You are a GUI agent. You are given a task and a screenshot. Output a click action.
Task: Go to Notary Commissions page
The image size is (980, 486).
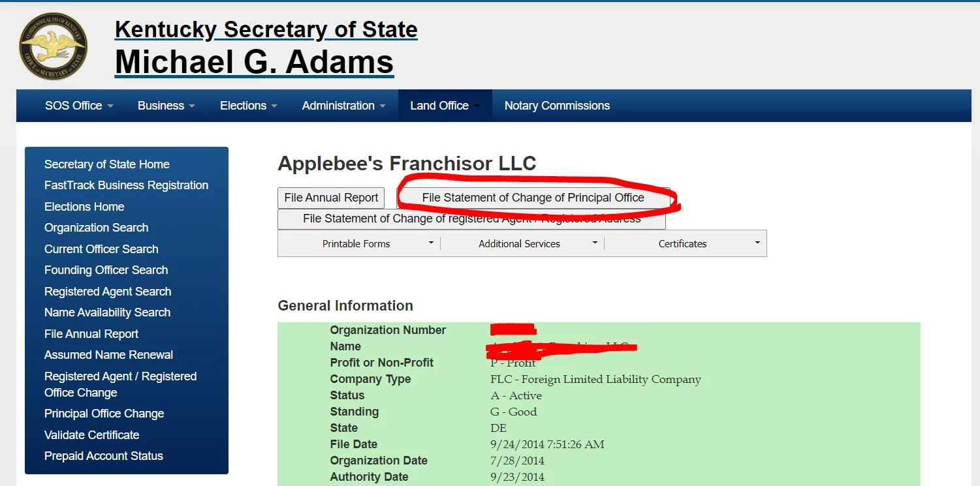tap(557, 106)
